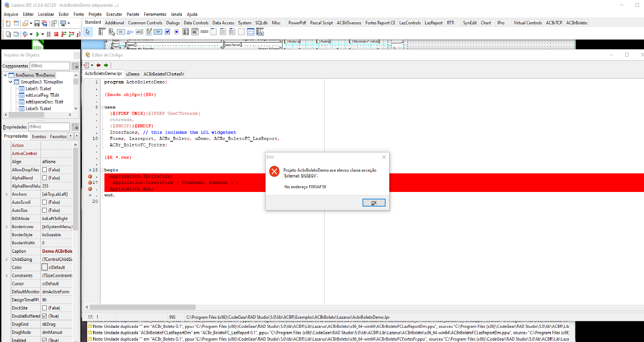The height and width of the screenshot is (342, 644).
Task: Uncheck the DoubleBuffered checkbox
Action: [x=44, y=316]
